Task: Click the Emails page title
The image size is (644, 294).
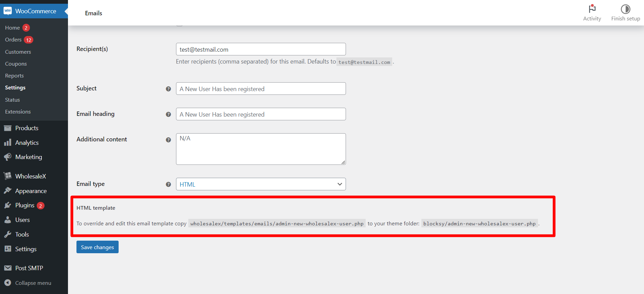Action: pyautogui.click(x=93, y=13)
